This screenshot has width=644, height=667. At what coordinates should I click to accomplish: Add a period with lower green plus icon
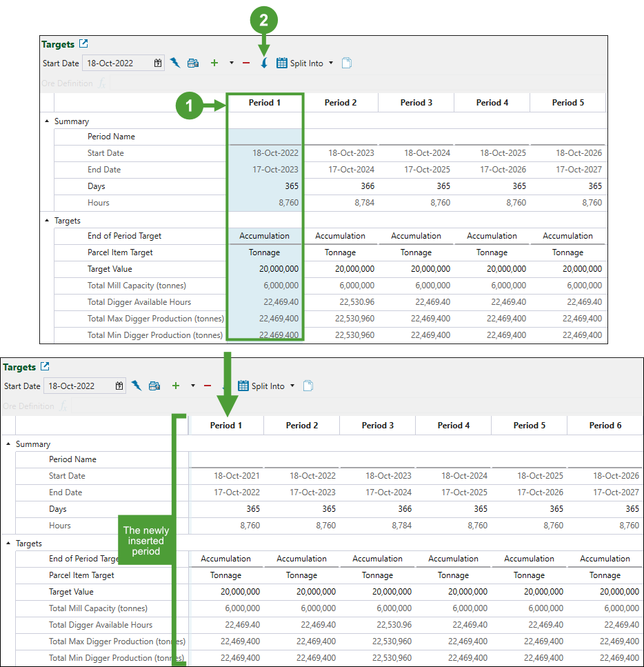[176, 386]
